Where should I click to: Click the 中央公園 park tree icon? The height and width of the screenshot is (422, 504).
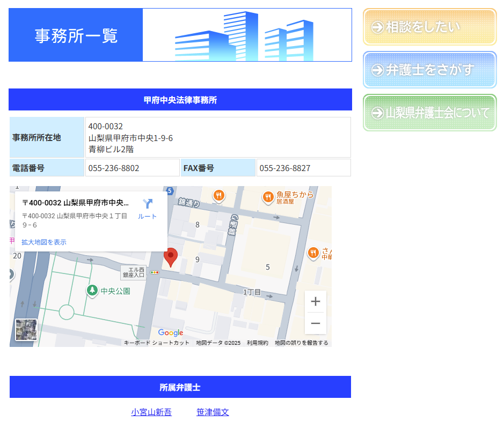click(92, 291)
